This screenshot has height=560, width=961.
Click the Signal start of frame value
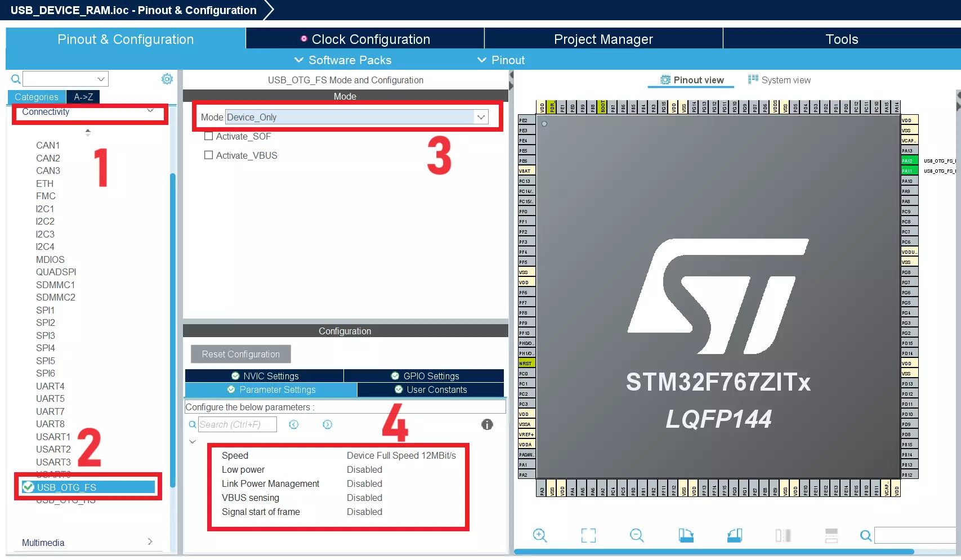364,512
